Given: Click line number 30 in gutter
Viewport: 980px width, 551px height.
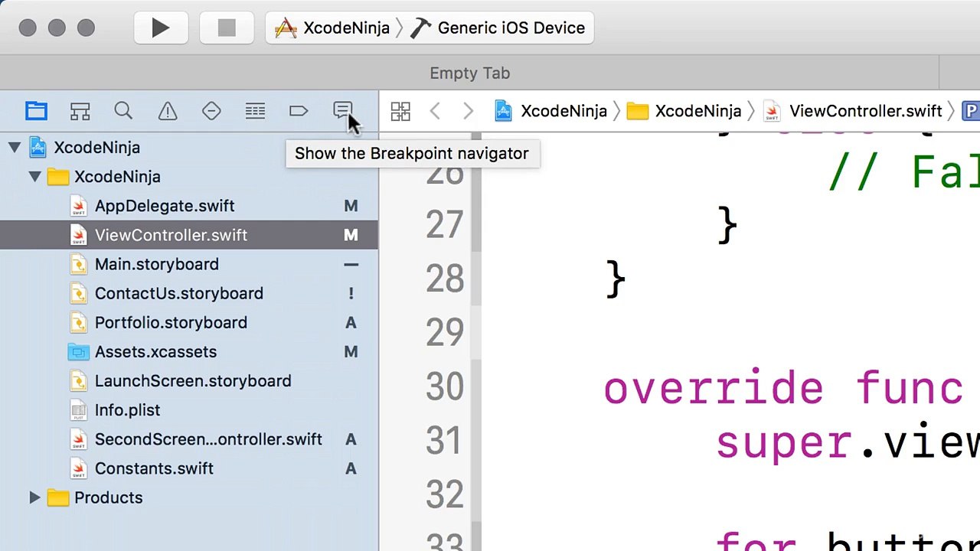Looking at the screenshot, I should click(x=445, y=387).
